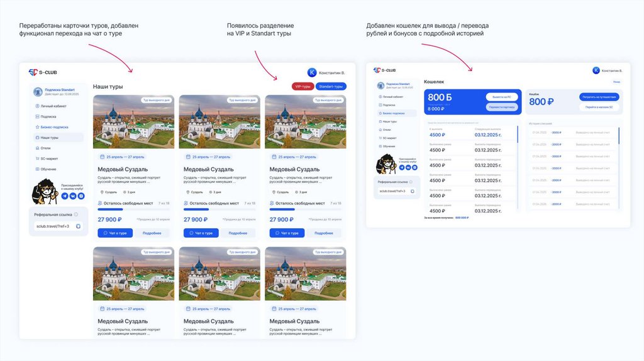Viewport: 644px width, 361px height.
Task: Open SC-маркет in the tours screen sidebar
Action: click(x=47, y=158)
